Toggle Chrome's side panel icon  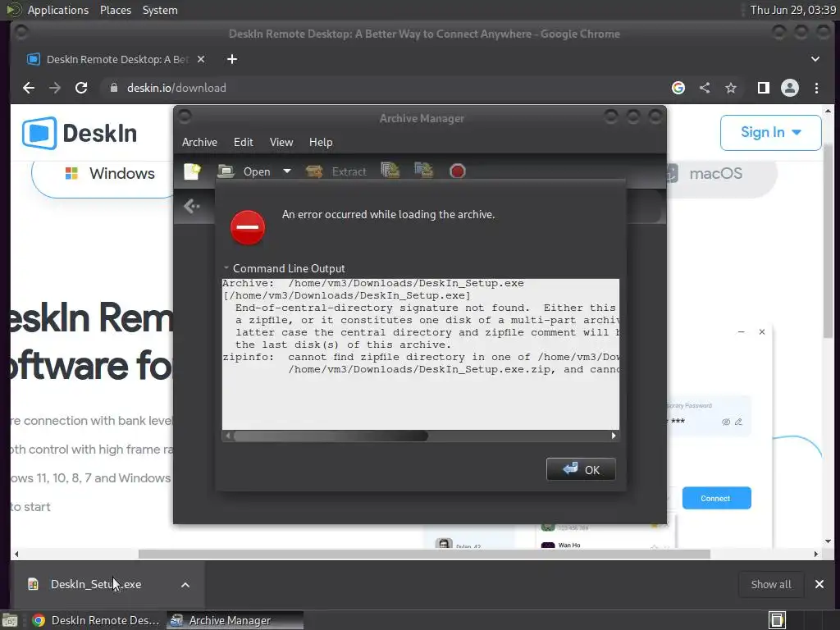[x=764, y=88]
